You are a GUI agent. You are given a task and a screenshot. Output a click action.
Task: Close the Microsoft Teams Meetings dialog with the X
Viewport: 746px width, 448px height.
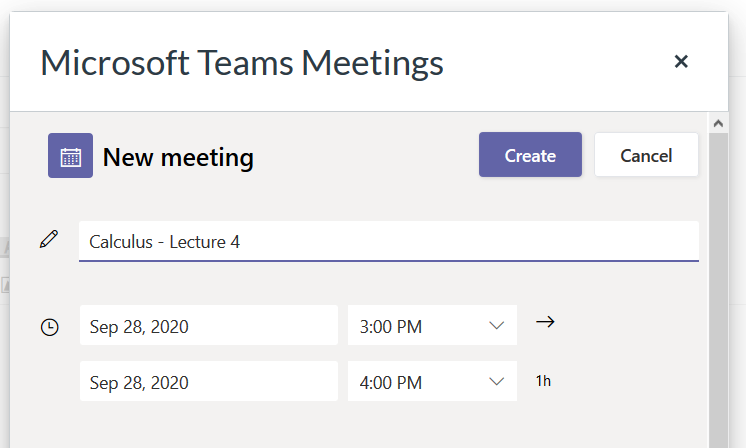coord(681,61)
